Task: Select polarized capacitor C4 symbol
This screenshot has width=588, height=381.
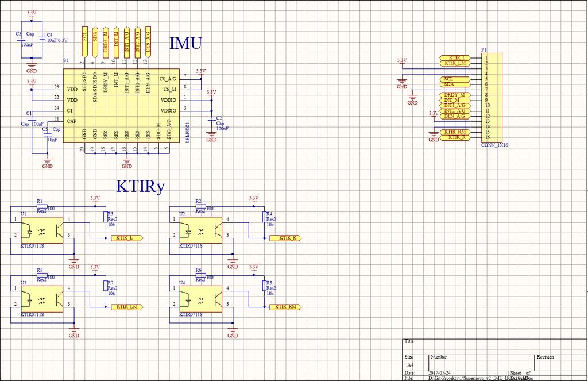Action: [x=42, y=39]
